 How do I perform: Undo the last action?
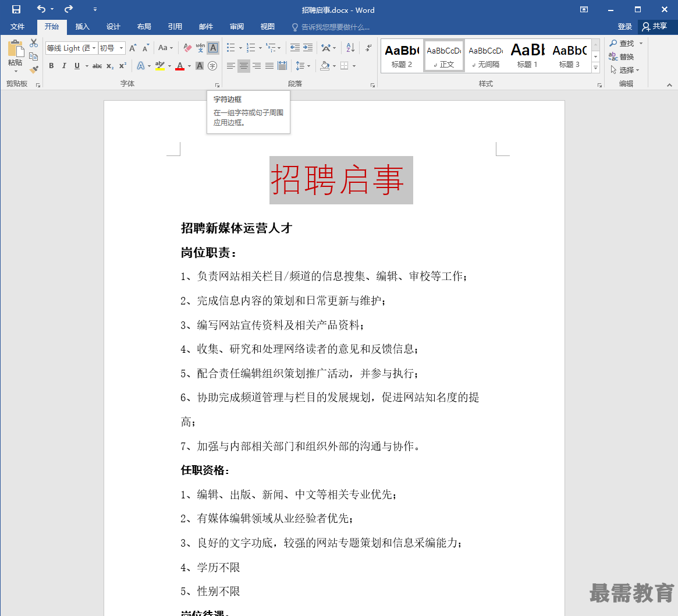coord(41,9)
